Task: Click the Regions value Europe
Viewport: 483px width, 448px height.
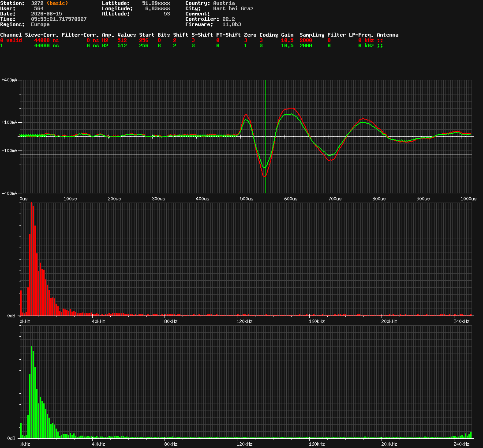Action: (40, 24)
